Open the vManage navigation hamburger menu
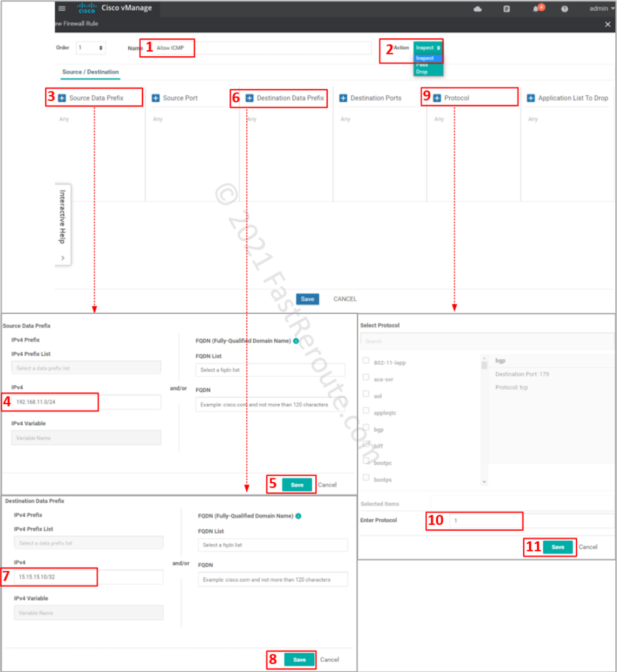This screenshot has width=617, height=672. (62, 8)
